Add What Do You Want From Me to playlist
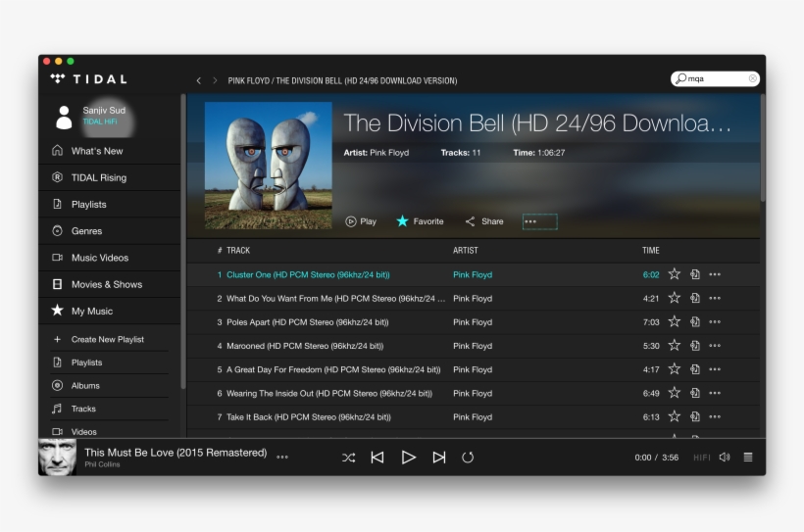804x532 pixels. 695,298
